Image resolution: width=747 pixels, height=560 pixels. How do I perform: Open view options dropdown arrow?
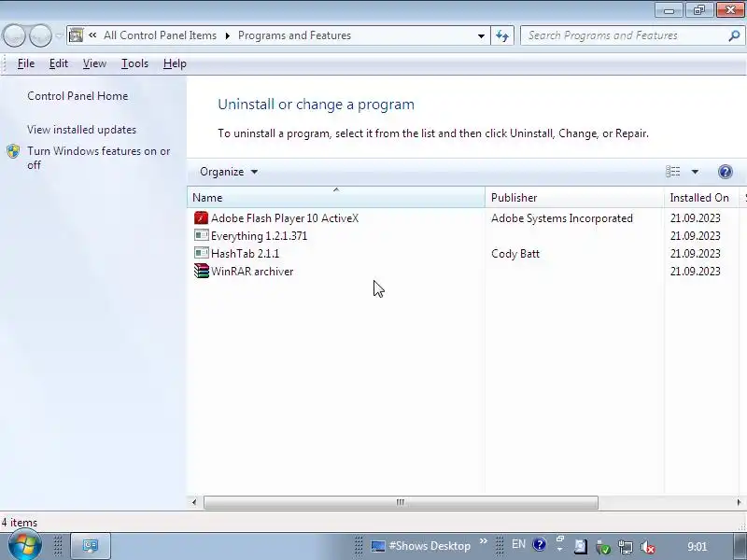[x=695, y=172]
